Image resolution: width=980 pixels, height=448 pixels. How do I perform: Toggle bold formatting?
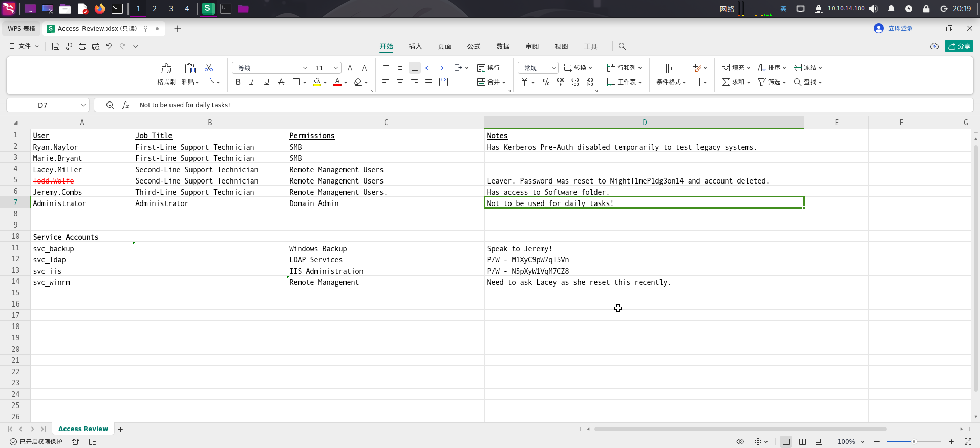click(238, 82)
